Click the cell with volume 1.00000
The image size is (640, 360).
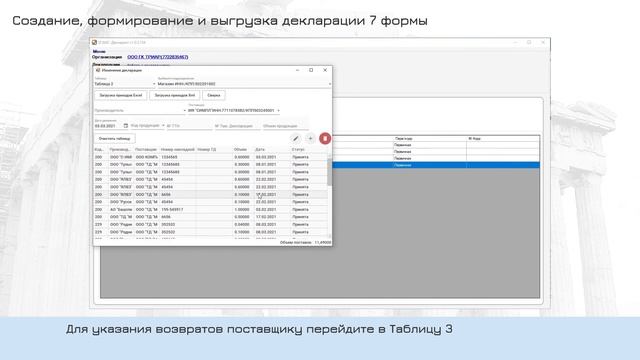(242, 209)
